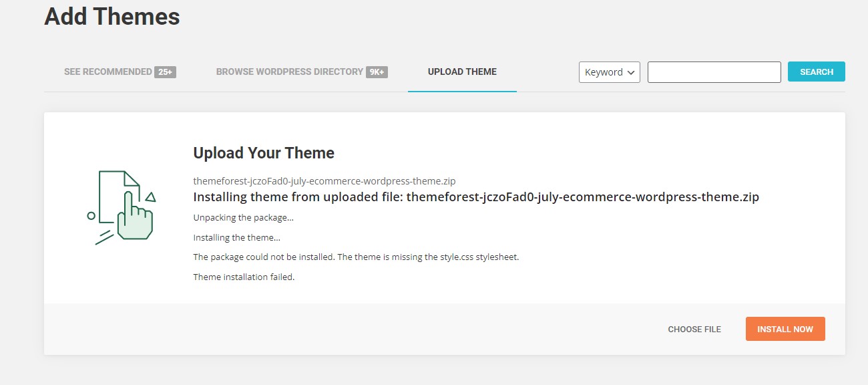Screen dimensions: 868x385
Task: Open the Browse WordPress Directory tab
Action: click(290, 72)
